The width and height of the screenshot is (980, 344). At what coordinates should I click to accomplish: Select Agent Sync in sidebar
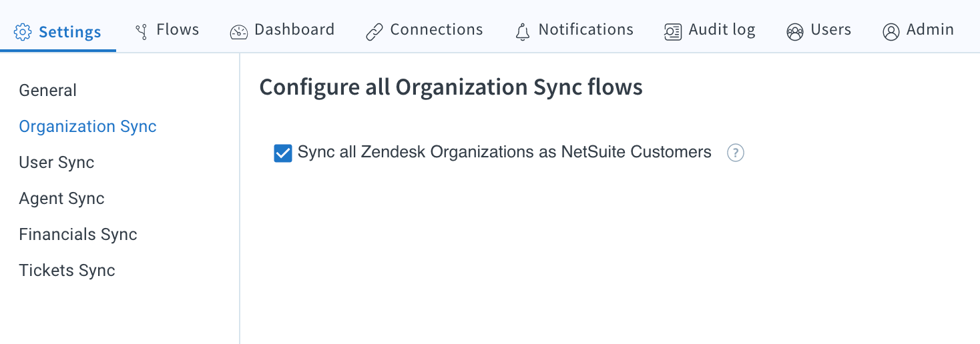[62, 198]
